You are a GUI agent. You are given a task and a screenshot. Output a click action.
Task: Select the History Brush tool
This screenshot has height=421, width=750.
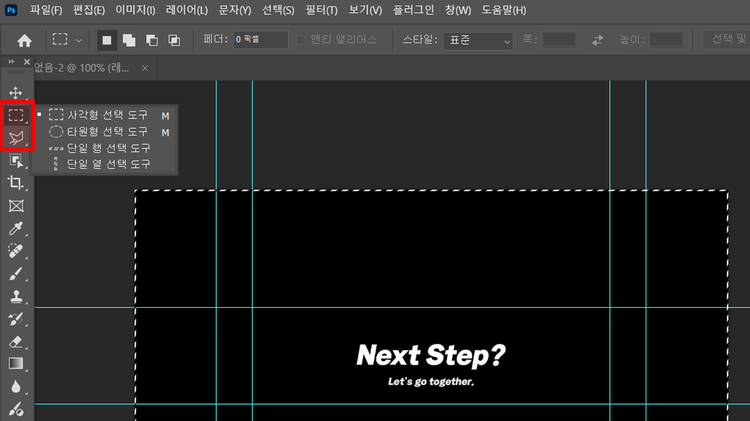[x=16, y=319]
